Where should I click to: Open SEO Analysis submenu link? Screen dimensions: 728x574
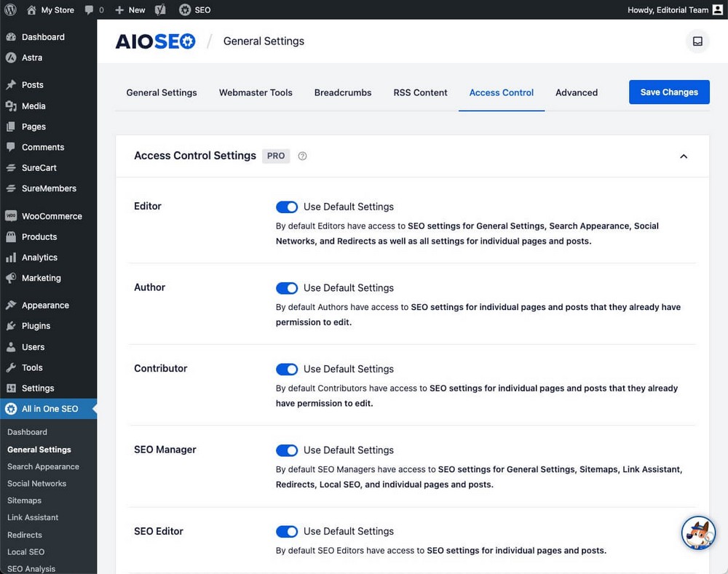coord(31,569)
